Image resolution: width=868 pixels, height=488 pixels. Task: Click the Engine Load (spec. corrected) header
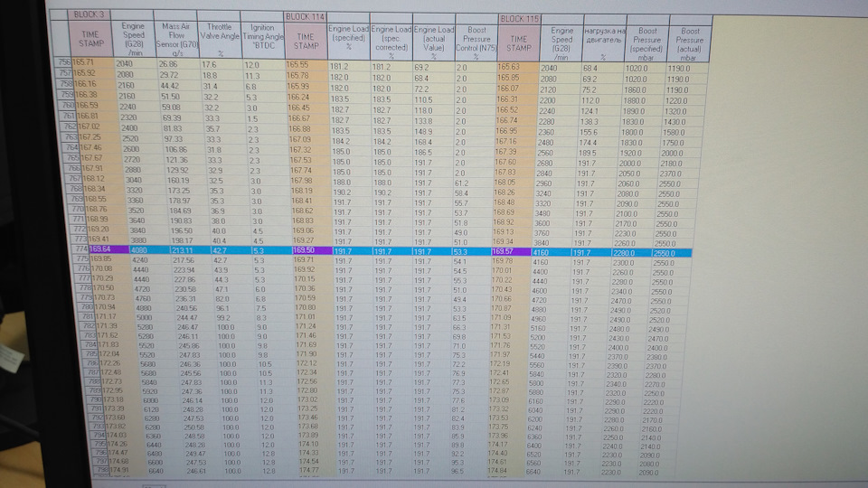tap(392, 42)
